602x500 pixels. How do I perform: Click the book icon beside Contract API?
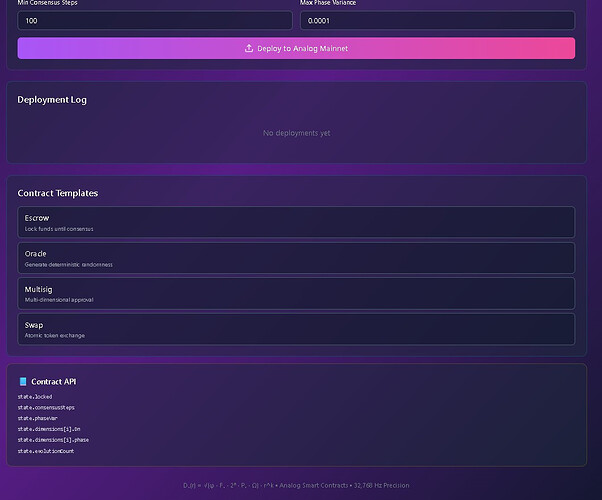[x=23, y=381]
